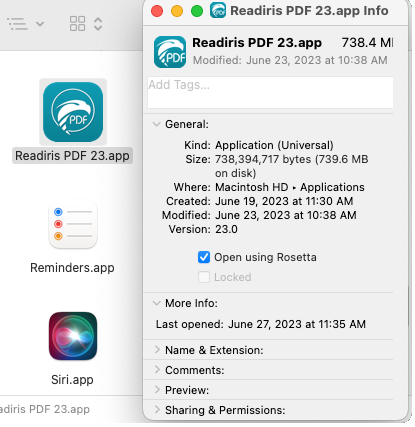This screenshot has height=427, width=415.
Task: Expand the Preview section
Action: click(x=157, y=390)
